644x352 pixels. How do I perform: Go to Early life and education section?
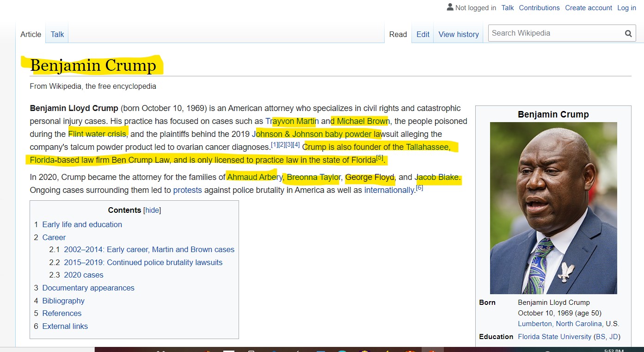(x=82, y=224)
